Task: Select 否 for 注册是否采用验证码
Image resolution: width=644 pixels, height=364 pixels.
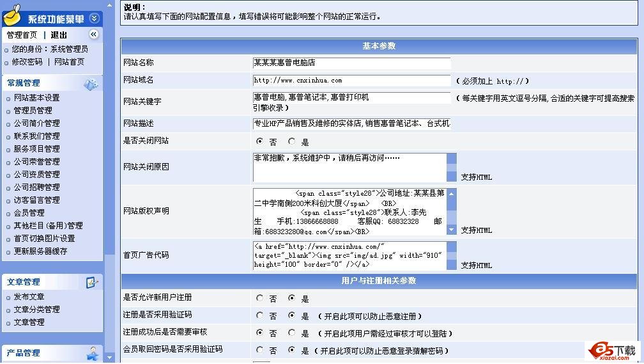Action: click(x=259, y=315)
